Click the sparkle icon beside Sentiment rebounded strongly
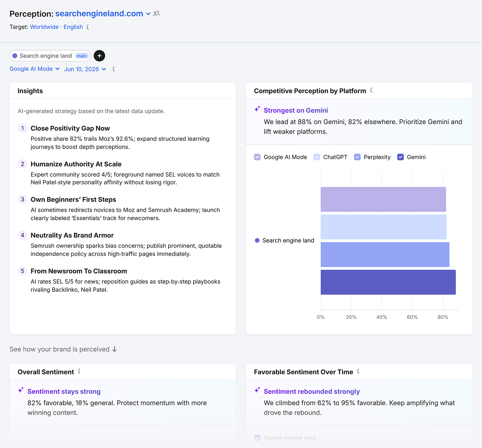This screenshot has width=482, height=448. (x=257, y=390)
